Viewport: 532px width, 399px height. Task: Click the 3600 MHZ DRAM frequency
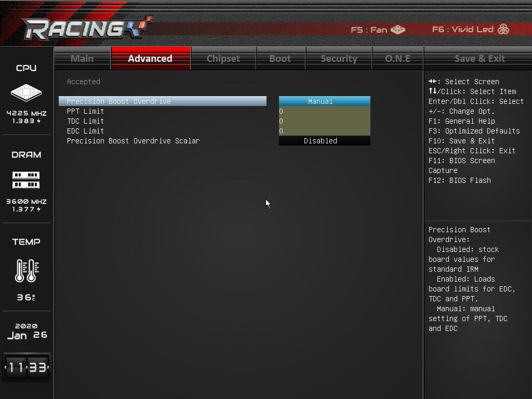26,202
